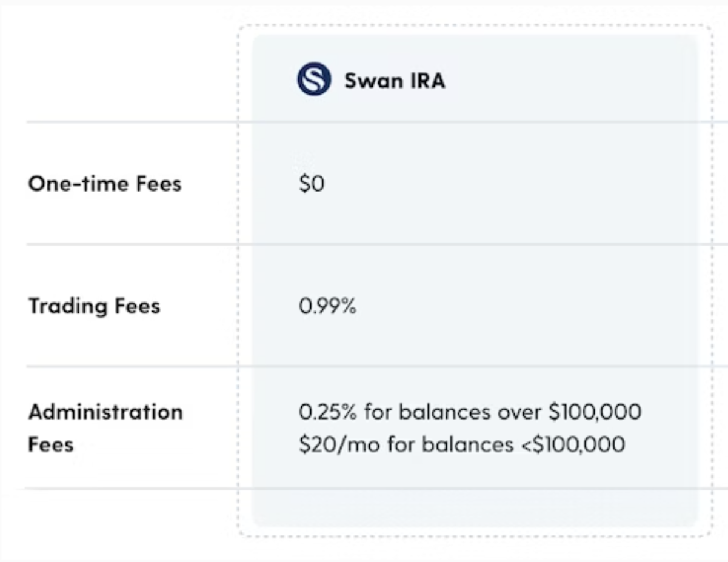Click the Swan logo icon
728x562 pixels.
[314, 79]
